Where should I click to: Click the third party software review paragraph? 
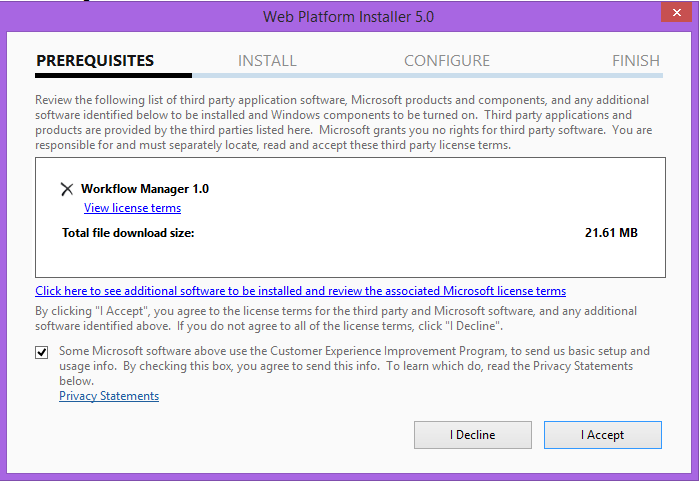pos(343,122)
